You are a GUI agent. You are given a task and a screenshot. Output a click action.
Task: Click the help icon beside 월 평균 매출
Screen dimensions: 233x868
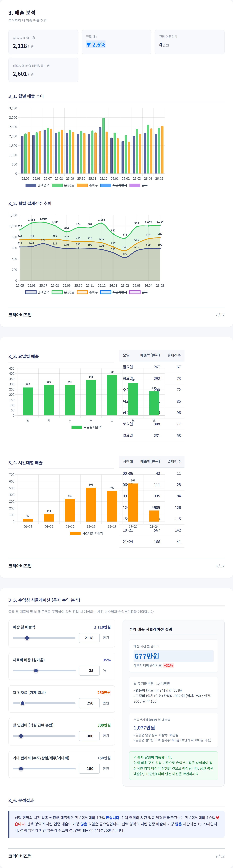point(33,38)
